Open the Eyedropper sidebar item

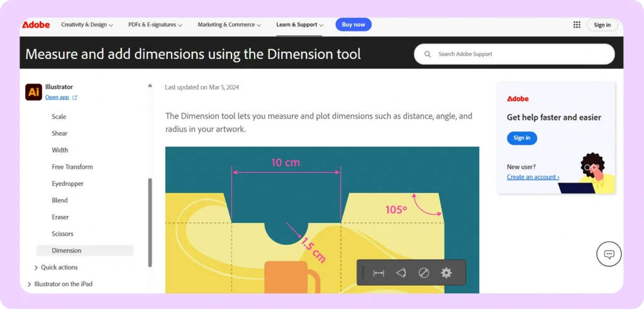click(x=68, y=184)
